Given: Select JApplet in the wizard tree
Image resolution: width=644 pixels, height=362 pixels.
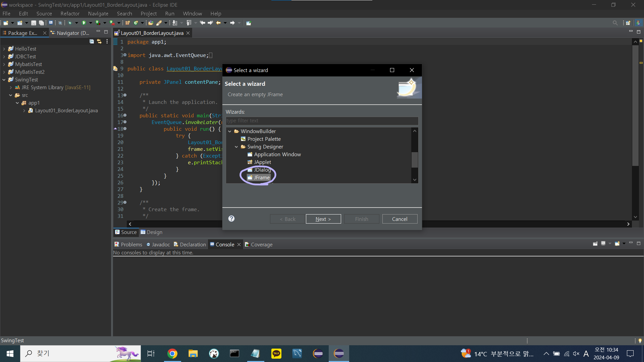Looking at the screenshot, I should coord(259,162).
